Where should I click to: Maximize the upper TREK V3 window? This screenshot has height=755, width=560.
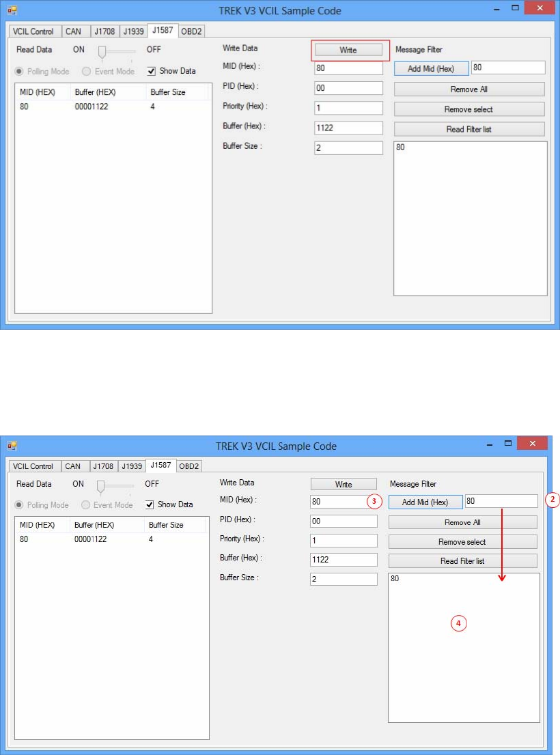(515, 8)
